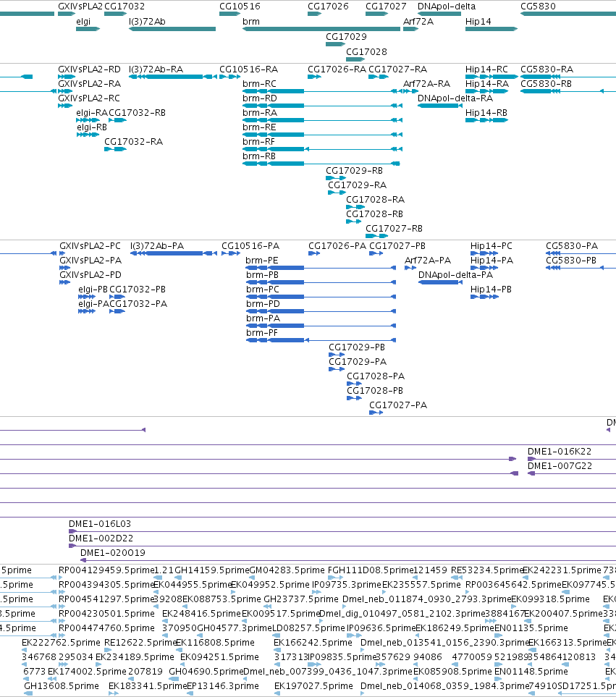Click the l(3)72Ab-PA protein label
616x697 pixels.
(157, 246)
